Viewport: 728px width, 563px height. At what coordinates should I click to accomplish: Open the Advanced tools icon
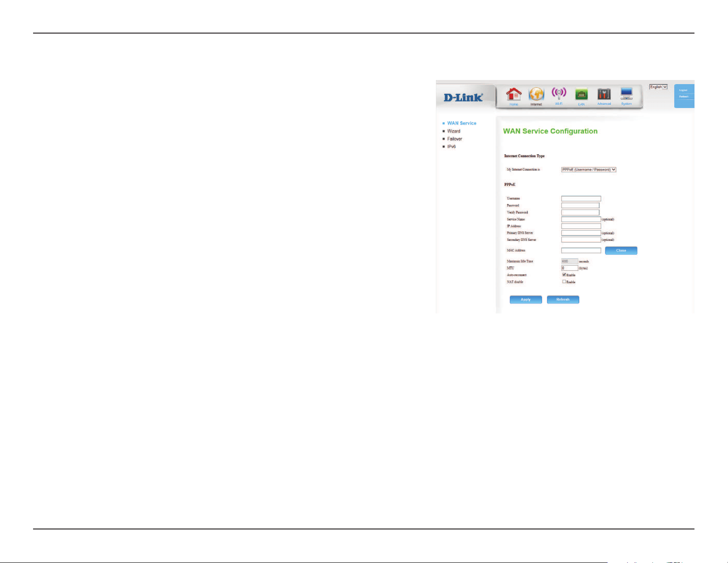[604, 94]
